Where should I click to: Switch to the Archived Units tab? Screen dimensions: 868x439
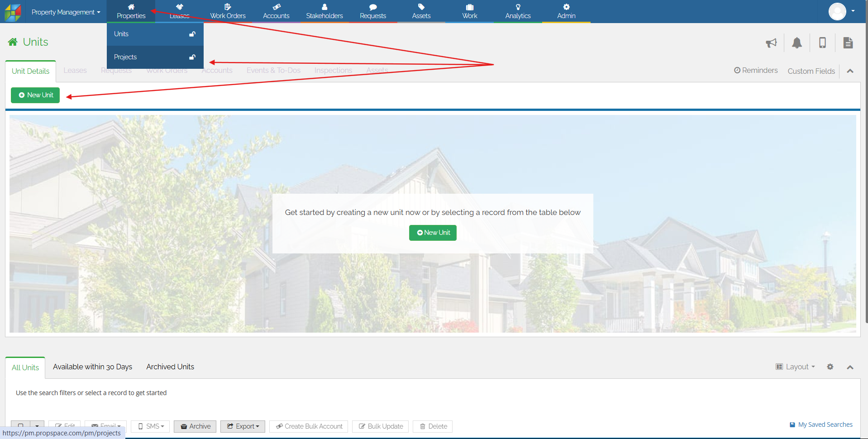click(x=170, y=367)
